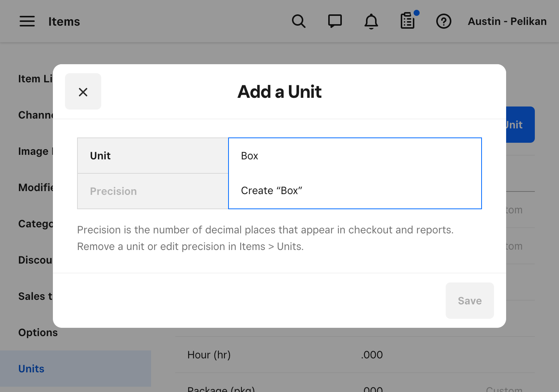Select the Create "Box" suggestion

(272, 191)
